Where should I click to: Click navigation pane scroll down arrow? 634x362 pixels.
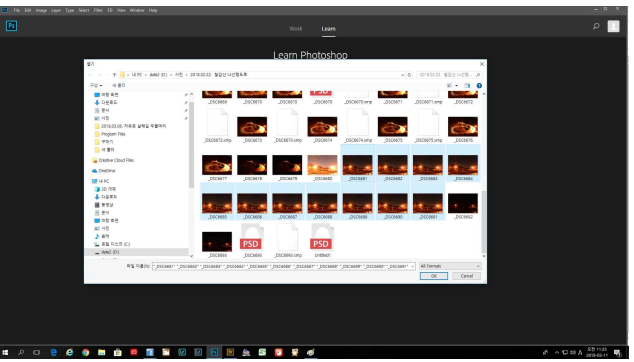(x=191, y=256)
